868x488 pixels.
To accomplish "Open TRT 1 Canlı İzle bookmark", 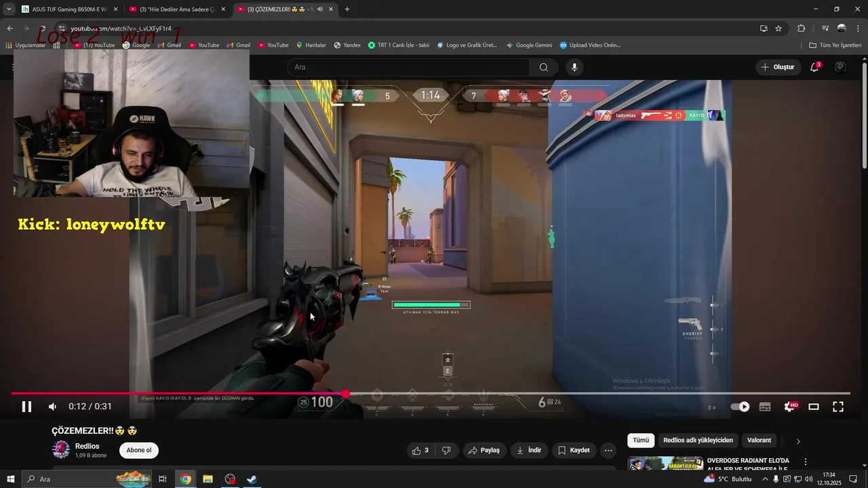I will 399,45.
